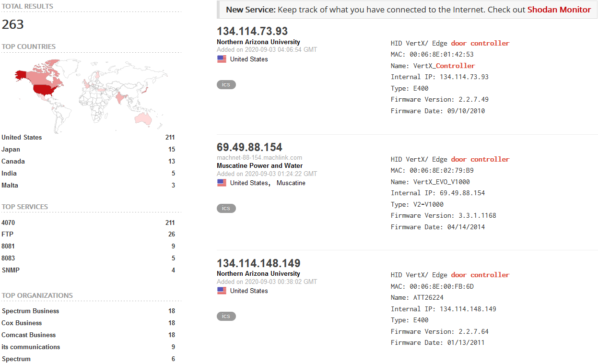Viewport: 598px width, 364px height.
Task: Click ics tag of 134.114.148.149 result
Action: (226, 316)
